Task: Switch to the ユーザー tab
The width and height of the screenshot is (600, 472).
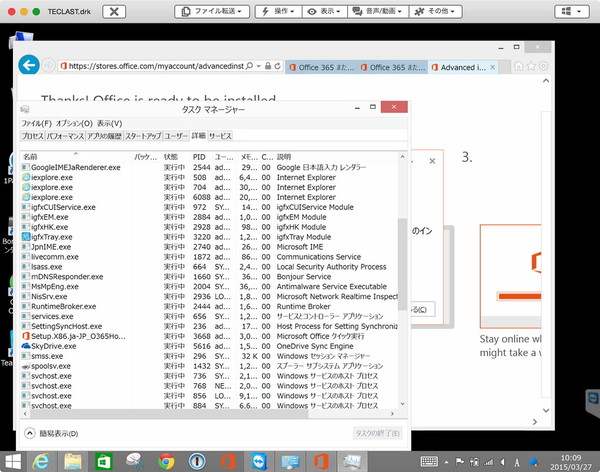Action: 176,136
